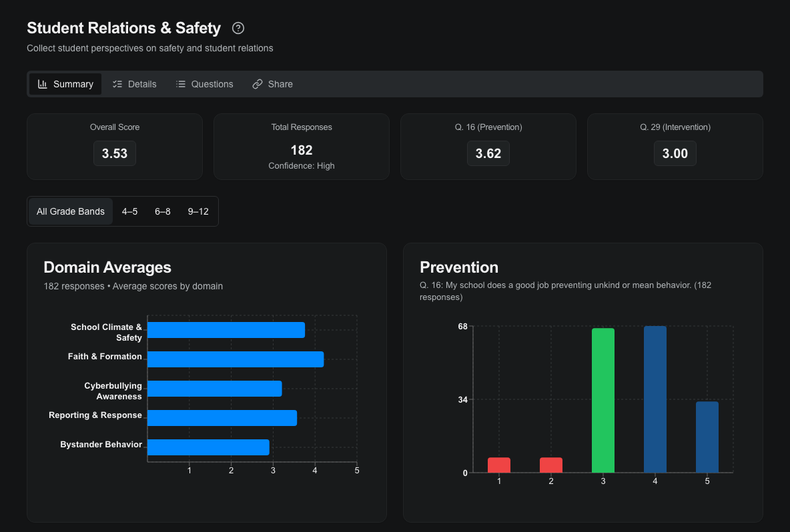This screenshot has height=532, width=790.
Task: Click the School Climate & Safety bar
Action: (226, 330)
